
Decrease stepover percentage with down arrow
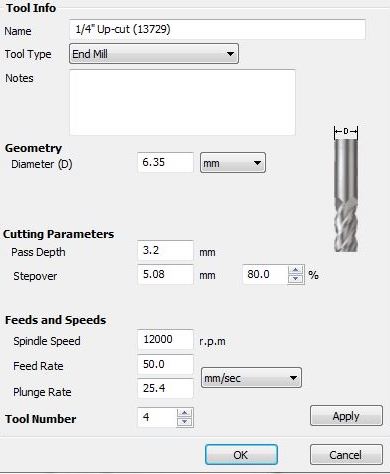click(x=295, y=279)
